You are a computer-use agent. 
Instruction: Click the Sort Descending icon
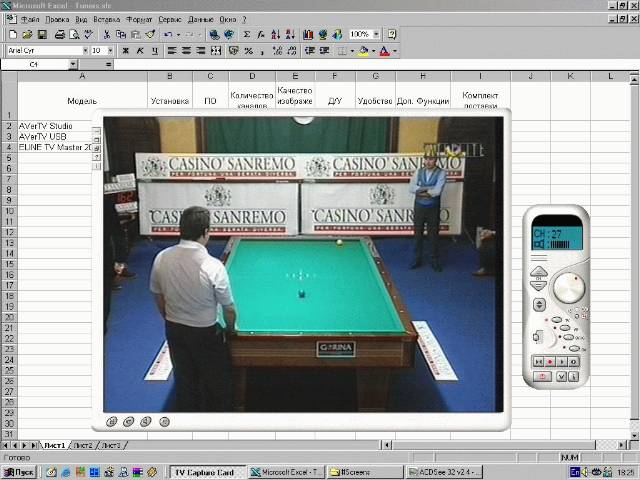[x=290, y=35]
